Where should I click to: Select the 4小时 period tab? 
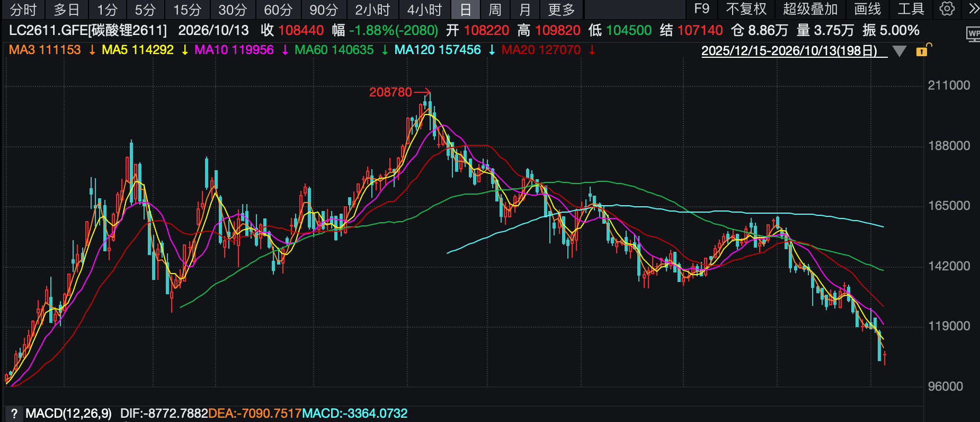[424, 10]
